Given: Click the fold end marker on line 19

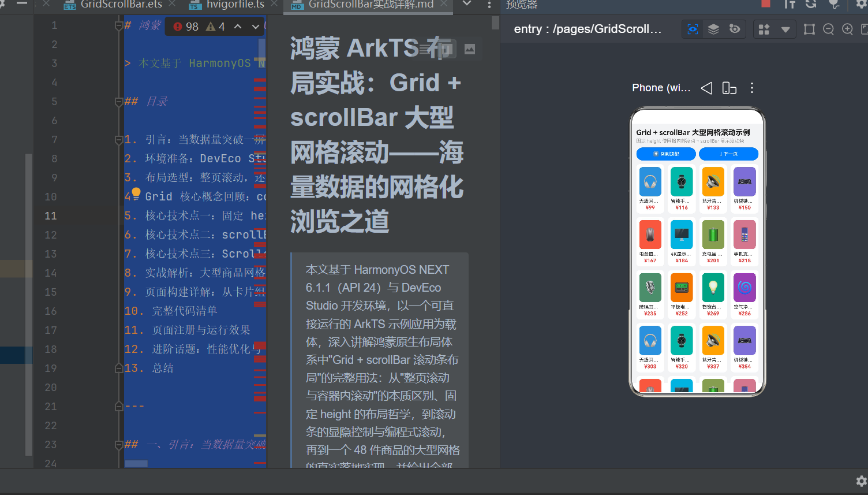Looking at the screenshot, I should click(118, 368).
